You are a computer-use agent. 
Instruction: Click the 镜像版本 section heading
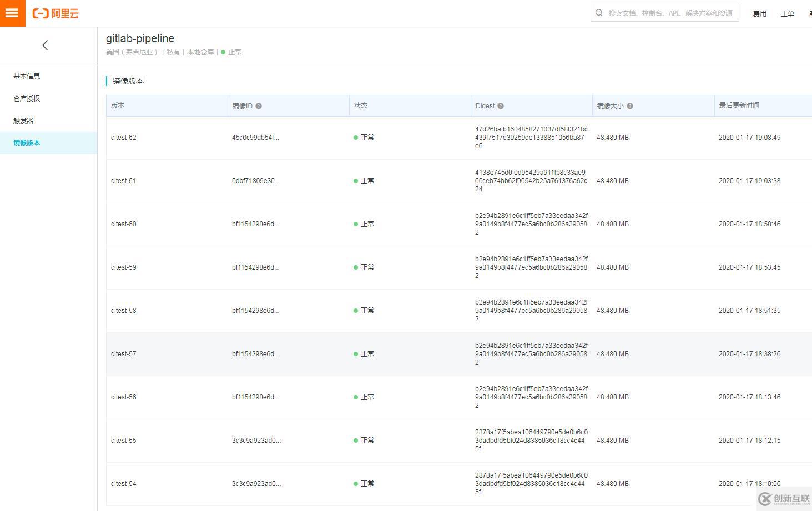coord(128,81)
